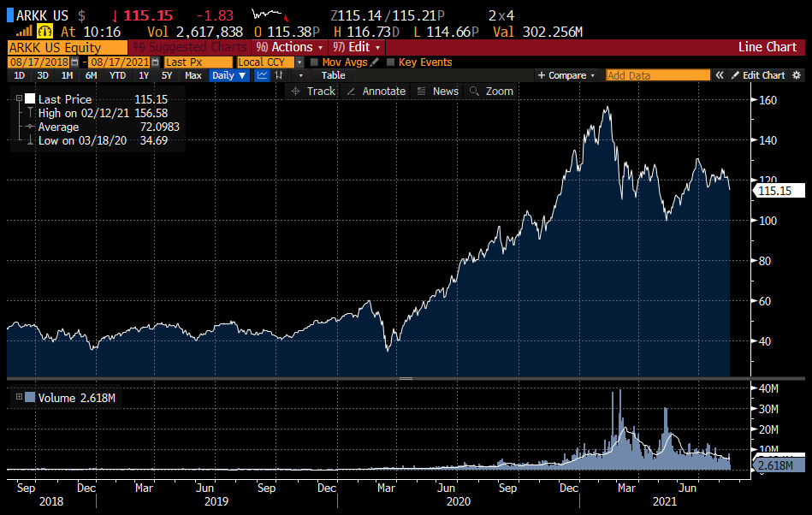Click the 2.618M volume axis label
The height and width of the screenshot is (515, 812).
[x=779, y=465]
